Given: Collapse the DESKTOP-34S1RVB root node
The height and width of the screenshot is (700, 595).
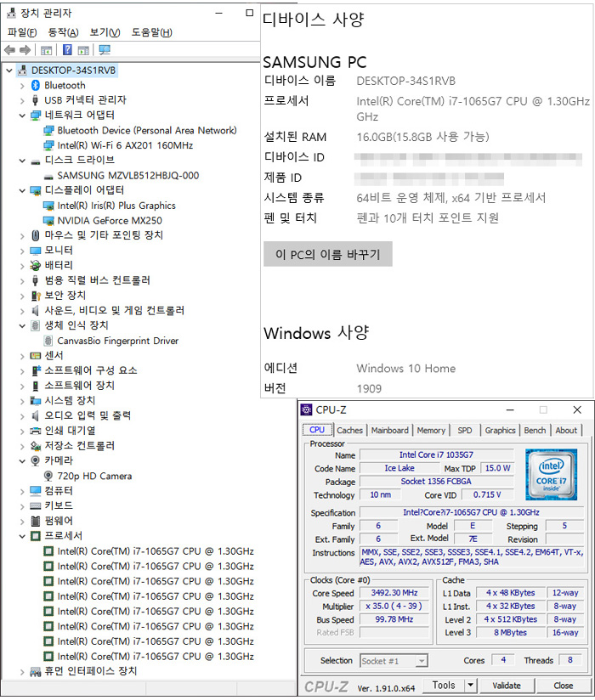Looking at the screenshot, I should pos(9,71).
